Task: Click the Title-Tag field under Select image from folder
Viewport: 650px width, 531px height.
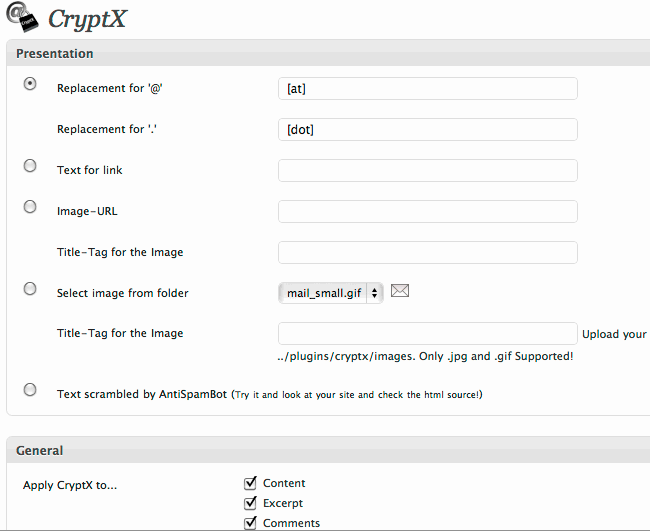Action: pos(428,333)
